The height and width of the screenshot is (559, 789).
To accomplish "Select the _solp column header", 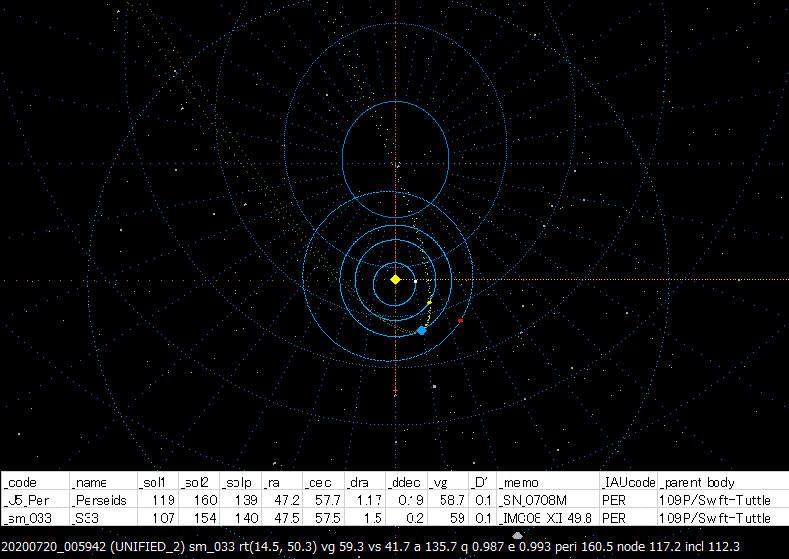I will click(241, 482).
